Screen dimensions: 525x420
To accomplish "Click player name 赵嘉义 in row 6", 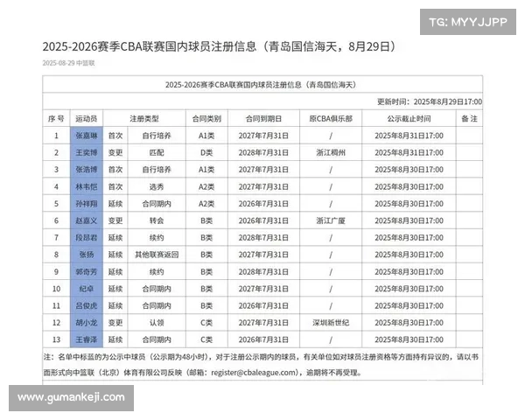I will [x=87, y=220].
